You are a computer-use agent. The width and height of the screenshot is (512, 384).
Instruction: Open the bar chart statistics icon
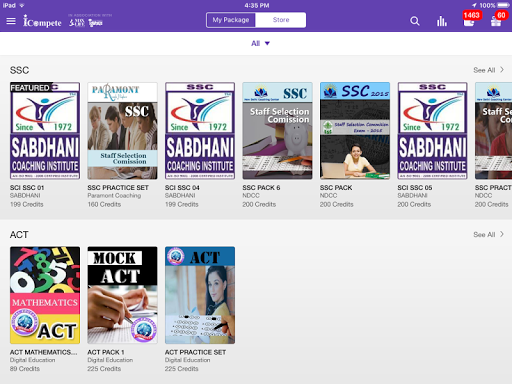click(442, 21)
